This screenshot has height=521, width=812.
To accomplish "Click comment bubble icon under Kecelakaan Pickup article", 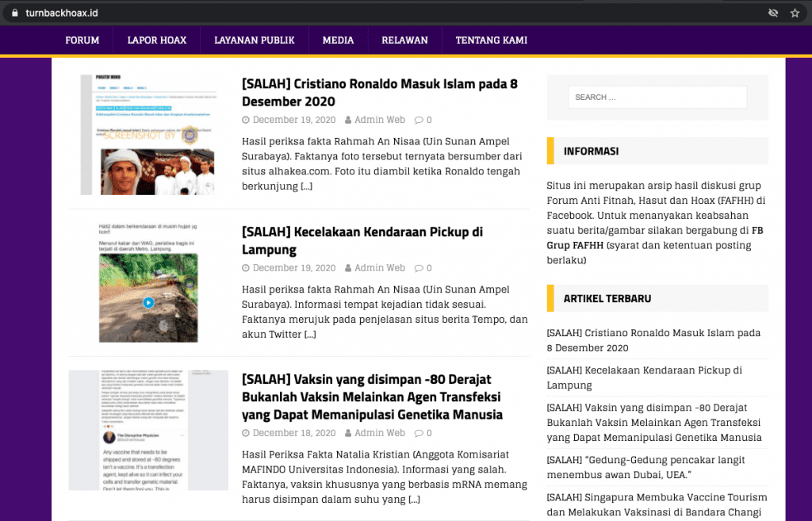I will pos(419,268).
